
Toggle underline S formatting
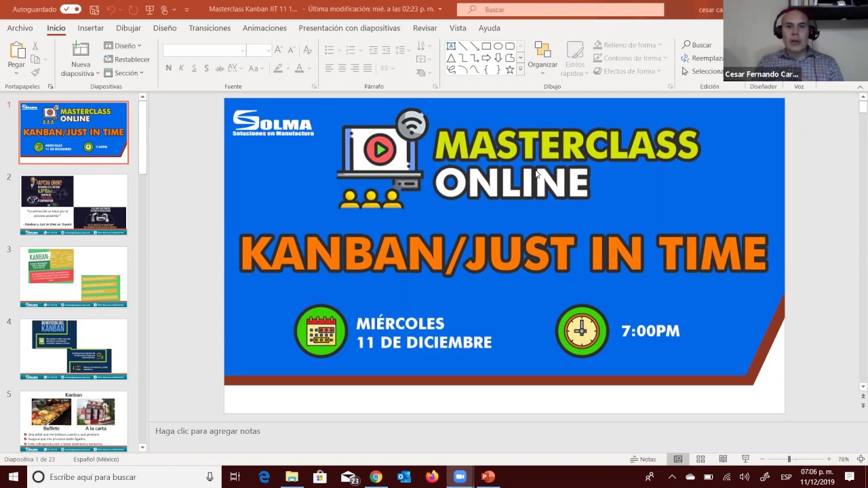coord(194,68)
